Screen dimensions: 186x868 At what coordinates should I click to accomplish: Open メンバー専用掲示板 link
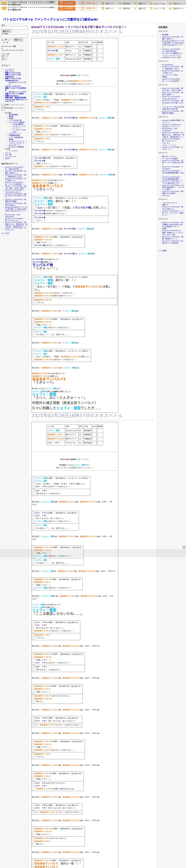16,137
